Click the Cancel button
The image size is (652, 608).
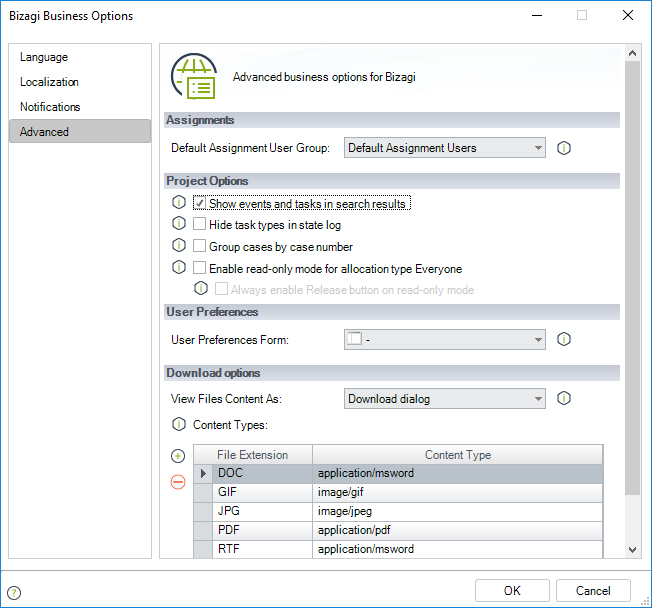[x=593, y=591]
